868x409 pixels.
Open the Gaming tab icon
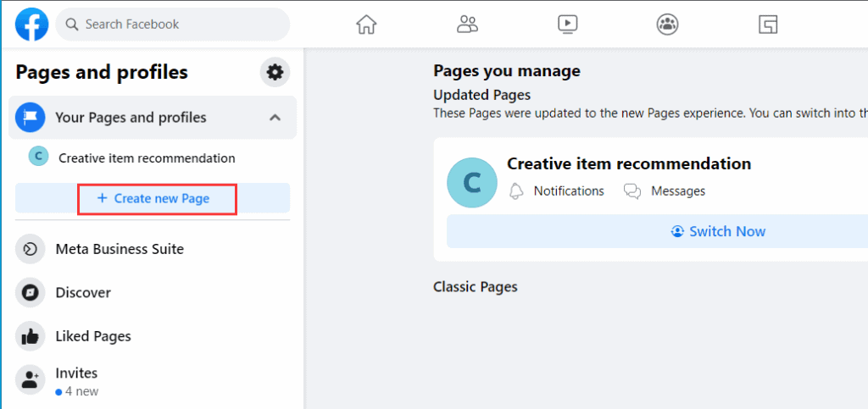(768, 25)
